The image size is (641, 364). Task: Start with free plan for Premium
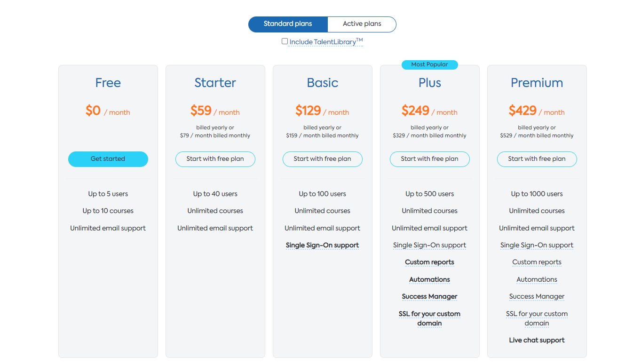[x=537, y=159]
